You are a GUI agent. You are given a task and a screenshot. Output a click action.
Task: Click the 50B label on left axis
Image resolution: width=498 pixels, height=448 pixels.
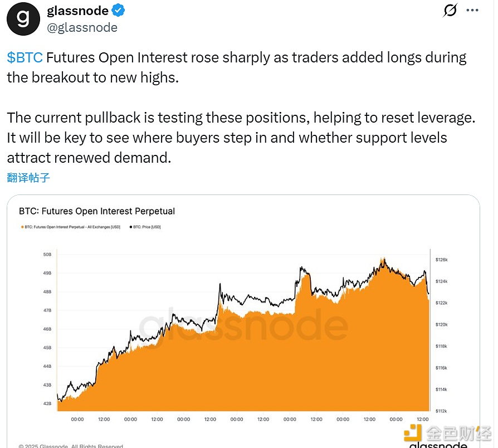pos(47,255)
